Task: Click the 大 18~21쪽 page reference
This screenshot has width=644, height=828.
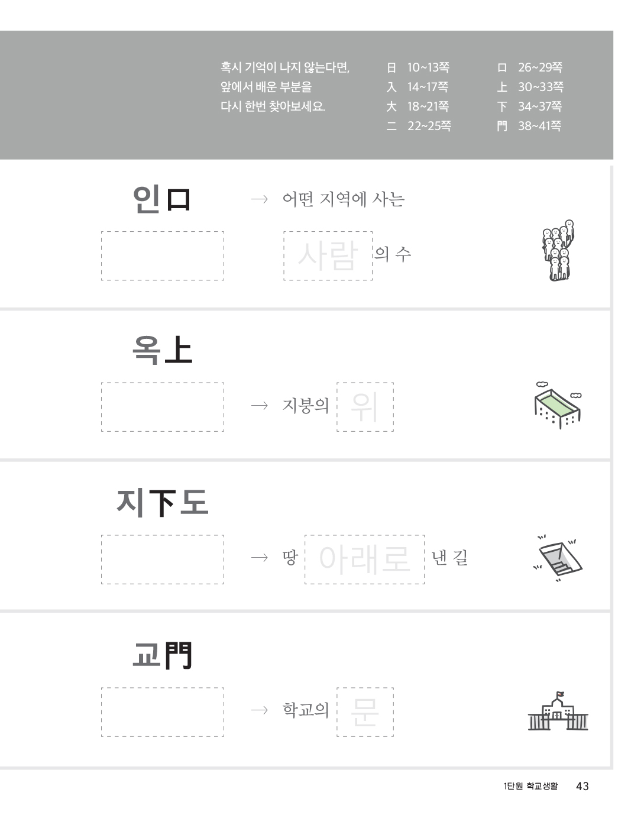Action: (x=418, y=106)
